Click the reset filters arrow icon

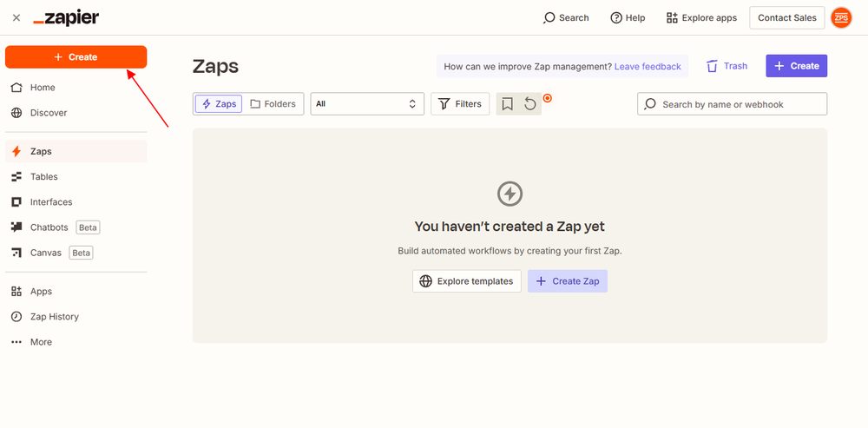tap(530, 104)
